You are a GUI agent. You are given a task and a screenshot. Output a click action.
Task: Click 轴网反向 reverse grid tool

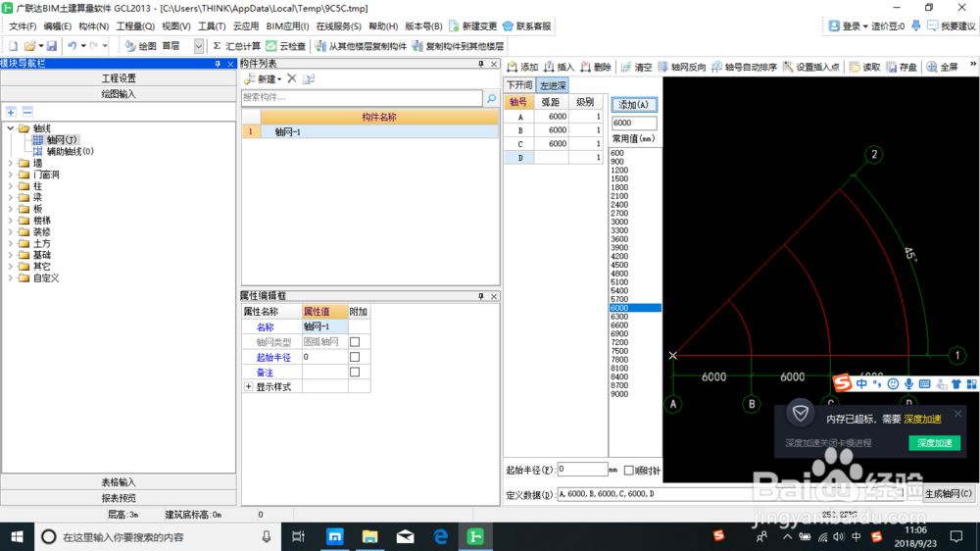point(682,67)
